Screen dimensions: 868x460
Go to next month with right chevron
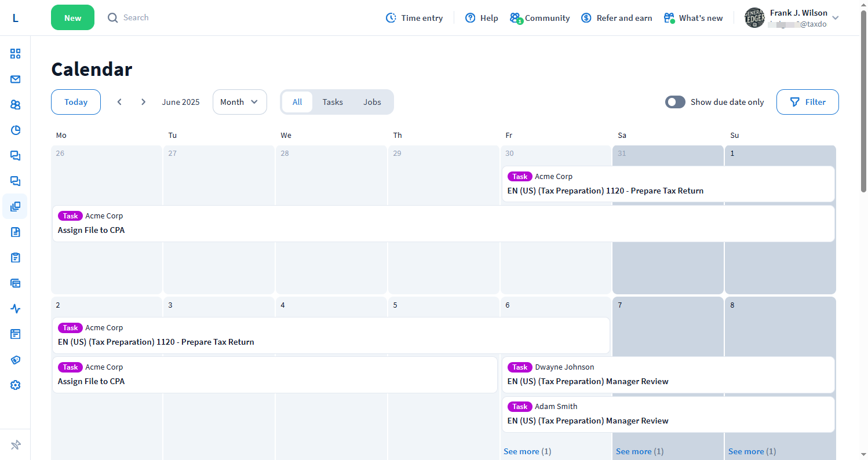click(x=143, y=102)
